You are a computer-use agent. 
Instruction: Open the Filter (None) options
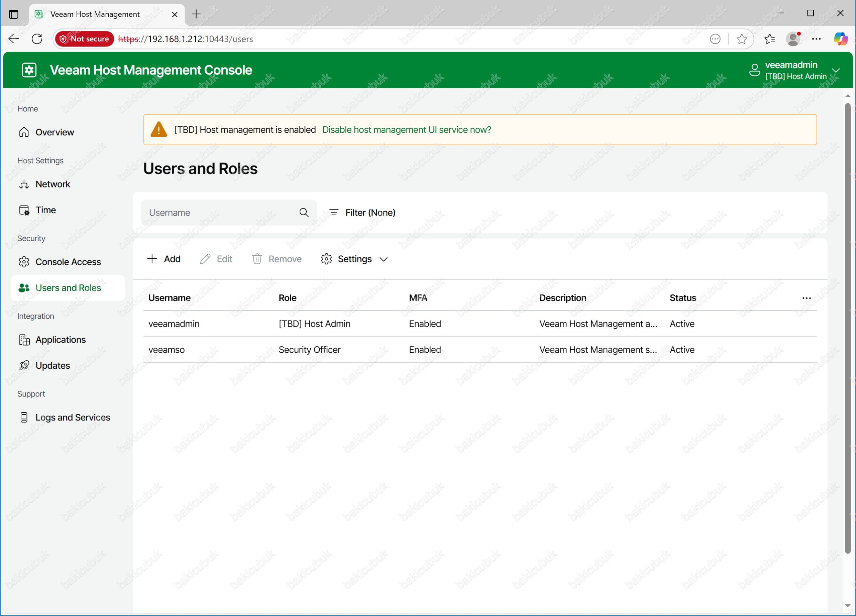(362, 213)
